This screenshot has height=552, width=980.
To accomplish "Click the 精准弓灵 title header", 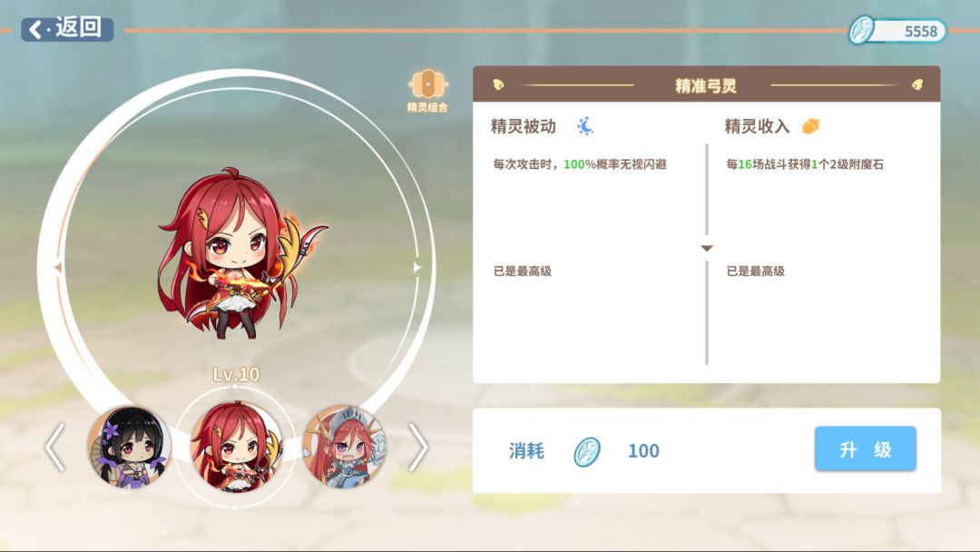I will (x=706, y=85).
